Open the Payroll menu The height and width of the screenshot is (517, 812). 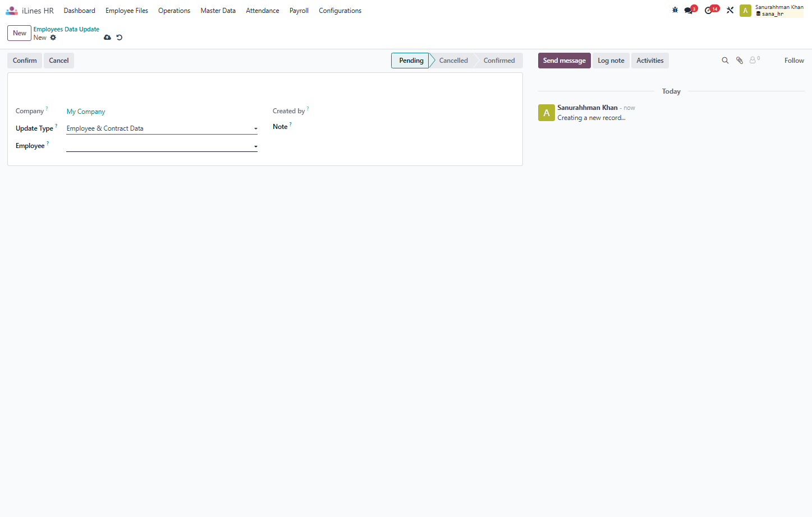coord(299,11)
